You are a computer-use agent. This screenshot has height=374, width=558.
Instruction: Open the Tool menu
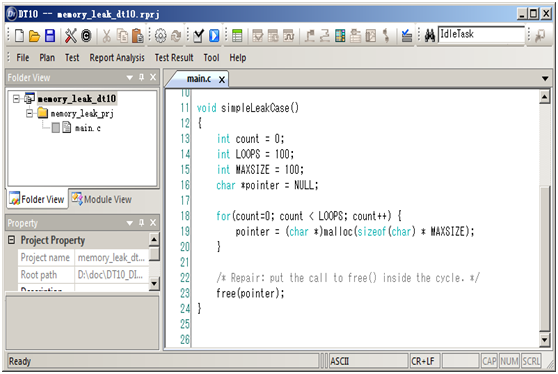tap(211, 58)
